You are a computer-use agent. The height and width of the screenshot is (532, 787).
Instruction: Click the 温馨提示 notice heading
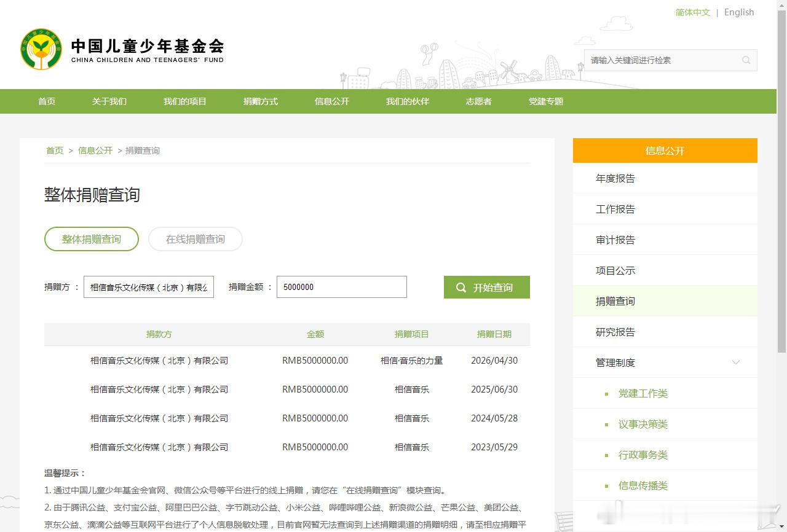(x=65, y=473)
